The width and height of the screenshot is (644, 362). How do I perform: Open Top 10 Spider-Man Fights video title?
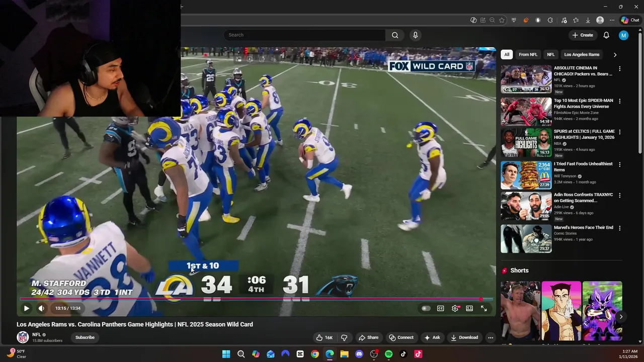coord(584,104)
